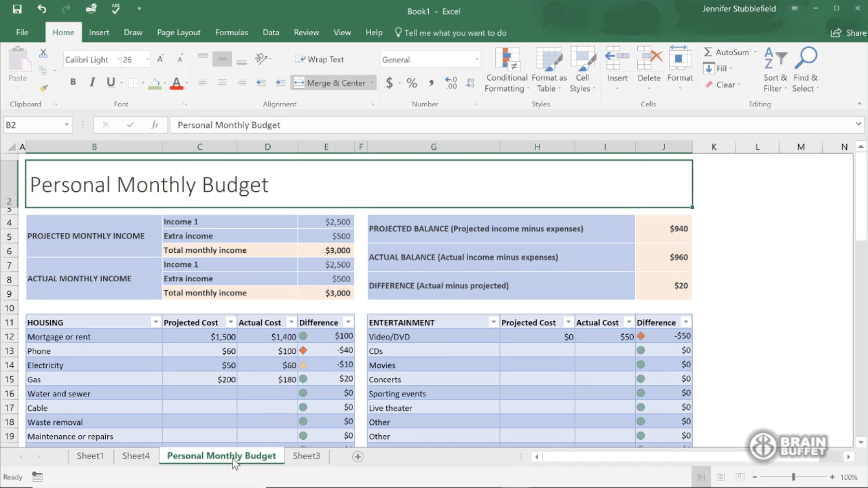
Task: Expand the General number format dropdown
Action: tap(477, 60)
